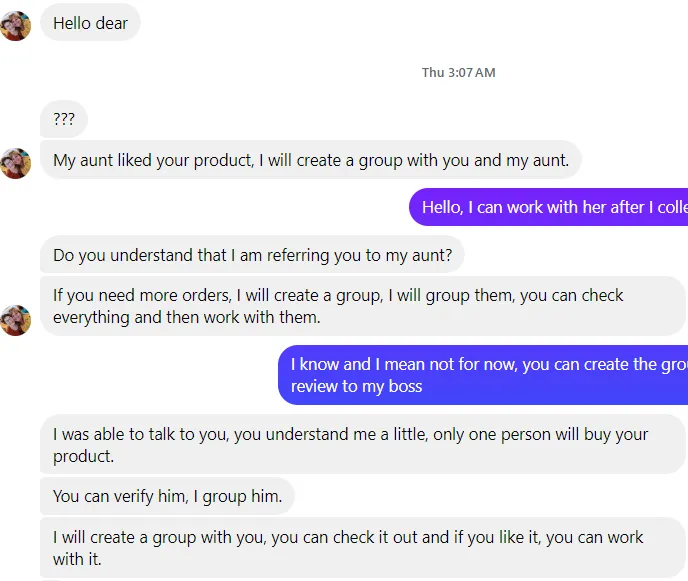Viewport: 688px width, 581px height.
Task: Select the "Hello dear" message bubble
Action: pyautogui.click(x=90, y=23)
